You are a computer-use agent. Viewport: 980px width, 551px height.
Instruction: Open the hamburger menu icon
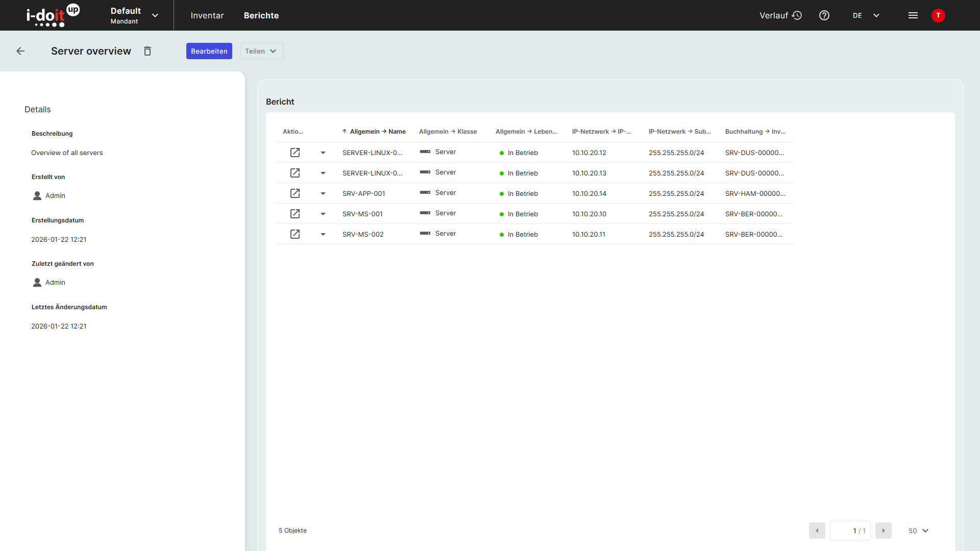[x=913, y=15]
